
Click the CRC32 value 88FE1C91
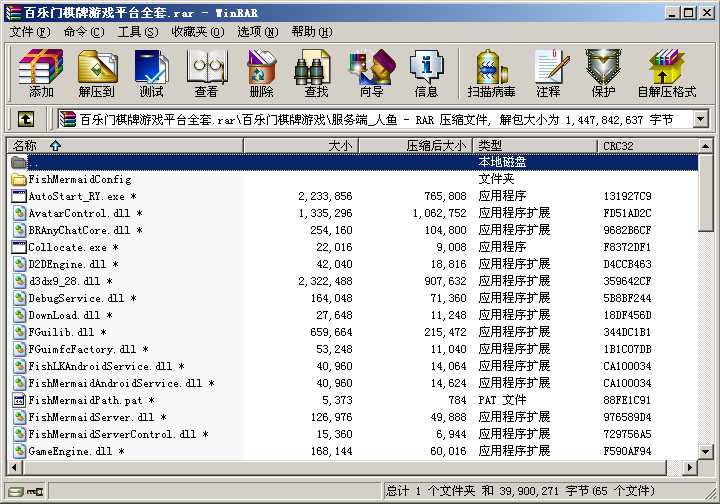point(627,400)
